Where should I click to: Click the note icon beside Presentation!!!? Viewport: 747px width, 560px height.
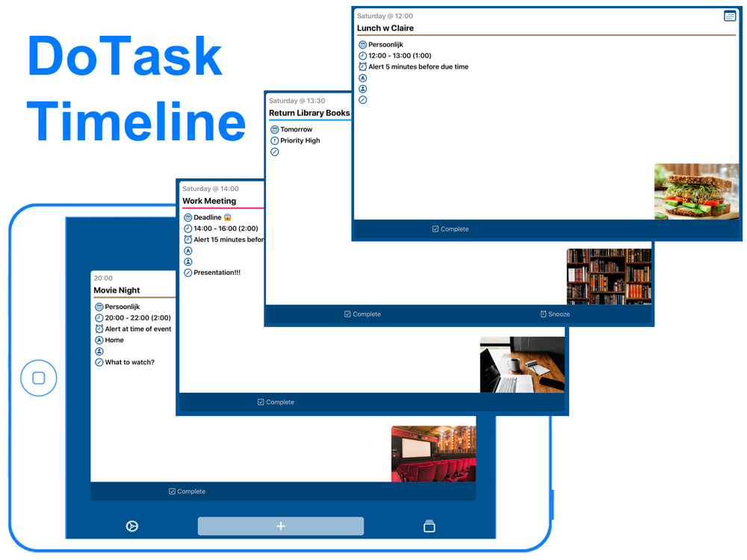point(187,273)
